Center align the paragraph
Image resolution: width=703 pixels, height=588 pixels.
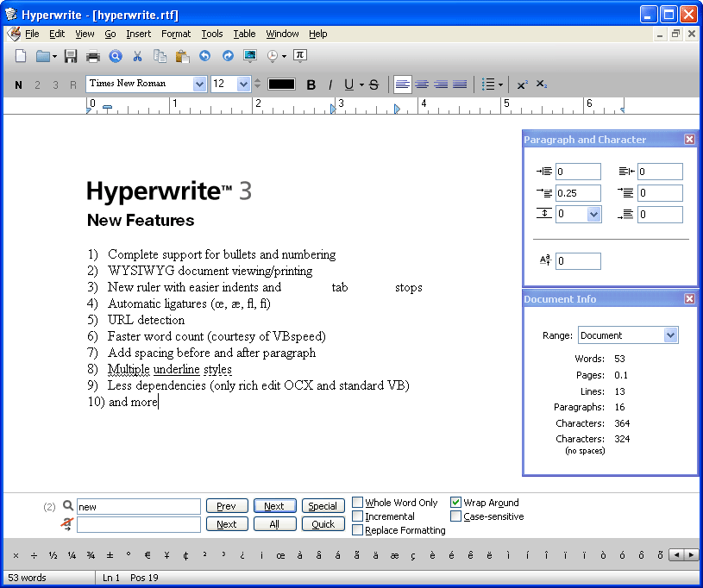pos(422,84)
